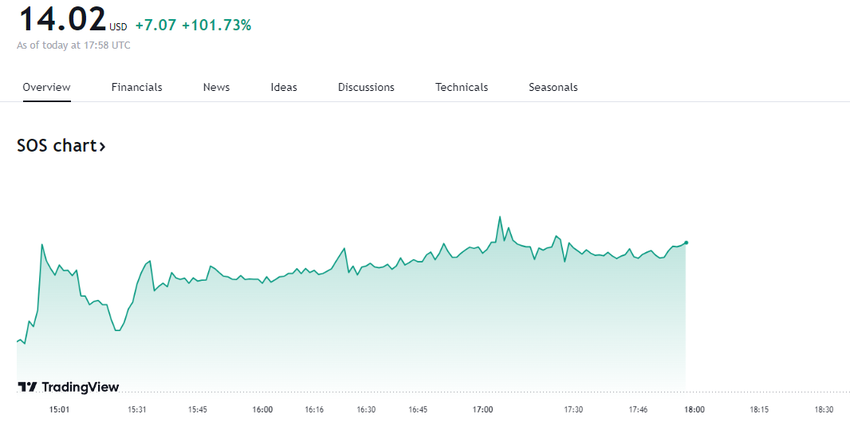The image size is (850, 430).
Task: Click the USD currency label
Action: (118, 27)
